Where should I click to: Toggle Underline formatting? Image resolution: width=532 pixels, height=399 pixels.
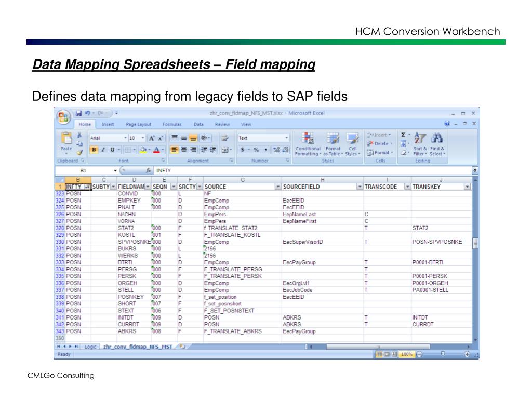click(x=112, y=150)
